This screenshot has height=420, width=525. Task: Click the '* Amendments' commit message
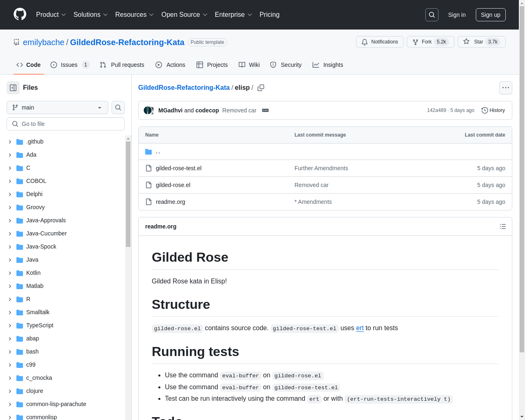point(313,202)
